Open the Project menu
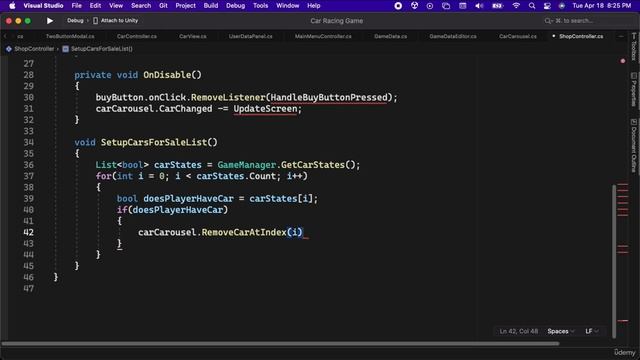 185,6
